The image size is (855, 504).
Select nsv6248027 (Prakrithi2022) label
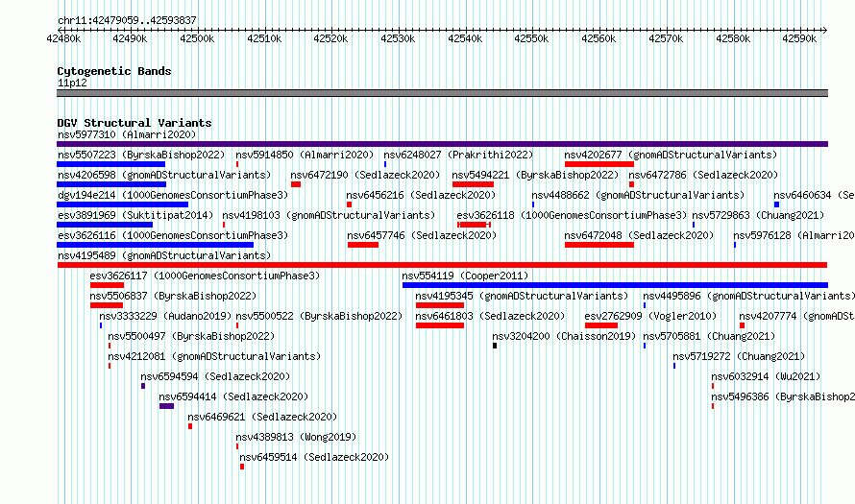click(x=458, y=155)
